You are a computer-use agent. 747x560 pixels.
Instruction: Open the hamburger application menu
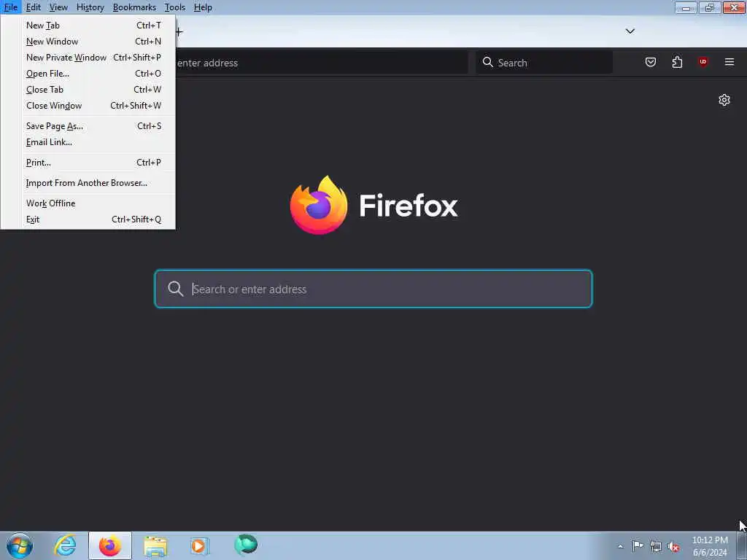pyautogui.click(x=729, y=62)
